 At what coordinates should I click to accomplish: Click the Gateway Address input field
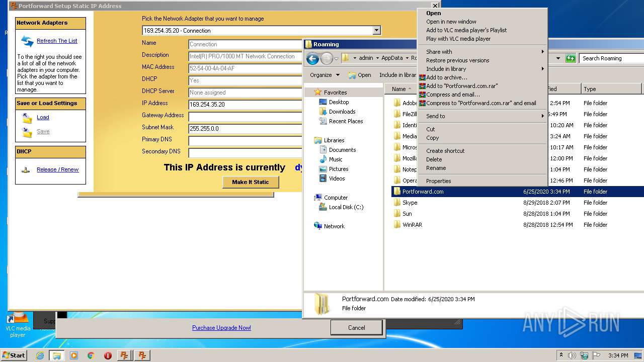coord(246,117)
